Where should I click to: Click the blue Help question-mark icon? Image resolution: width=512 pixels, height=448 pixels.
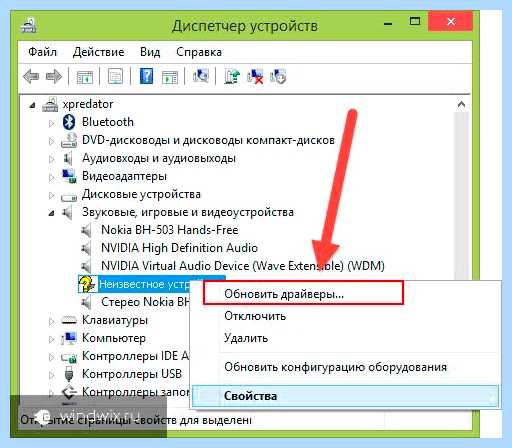pos(146,76)
